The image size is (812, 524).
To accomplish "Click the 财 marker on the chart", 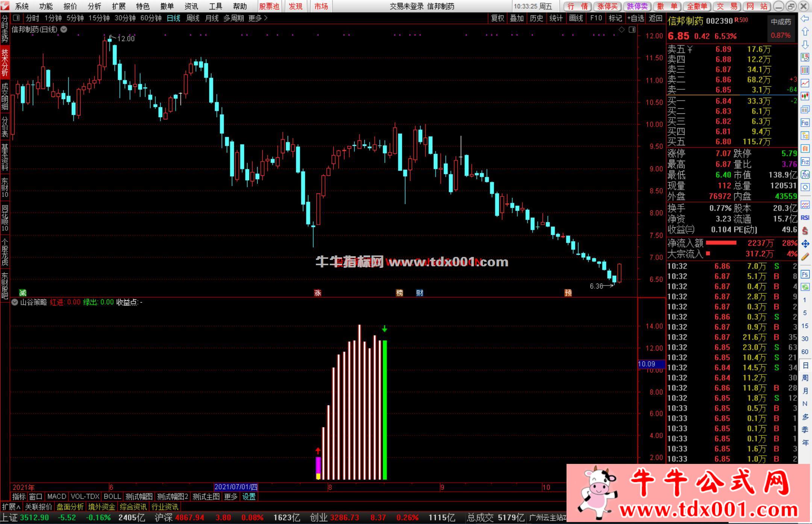I will coord(420,293).
